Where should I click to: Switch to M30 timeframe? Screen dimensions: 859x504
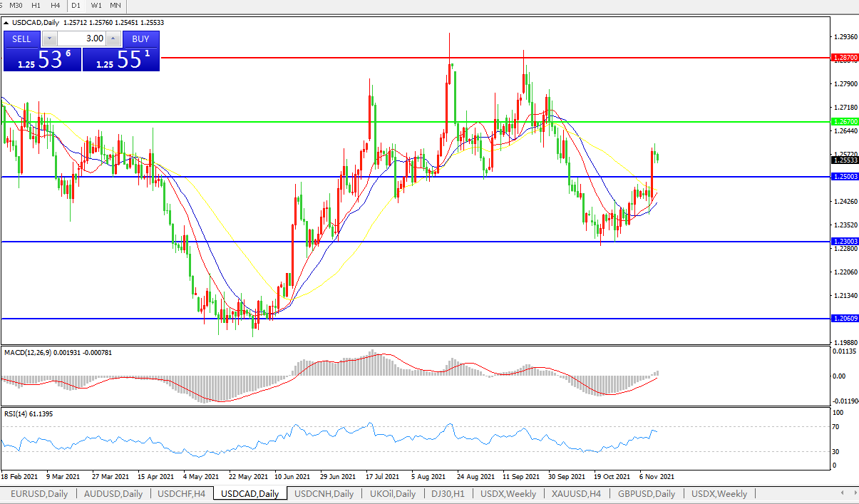click(x=16, y=5)
